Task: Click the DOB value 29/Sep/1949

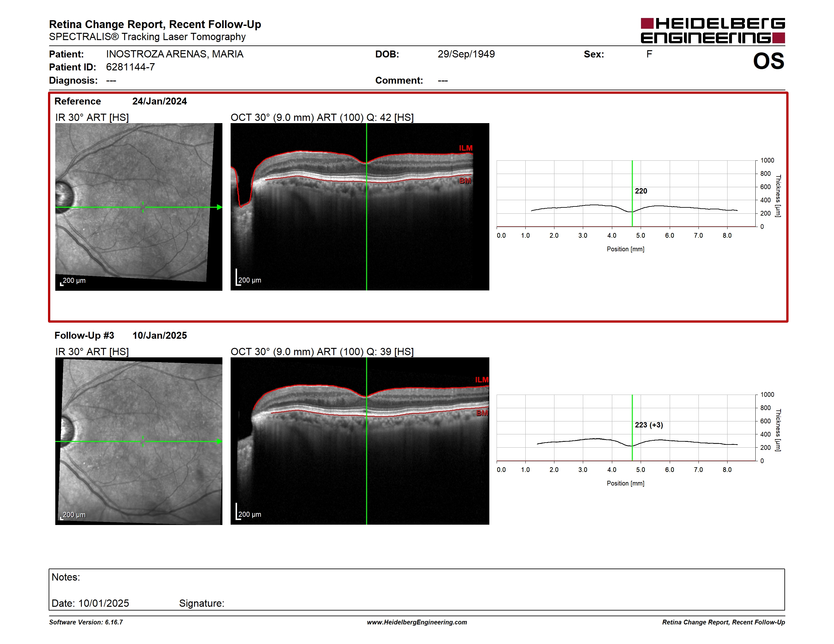Action: 466,54
